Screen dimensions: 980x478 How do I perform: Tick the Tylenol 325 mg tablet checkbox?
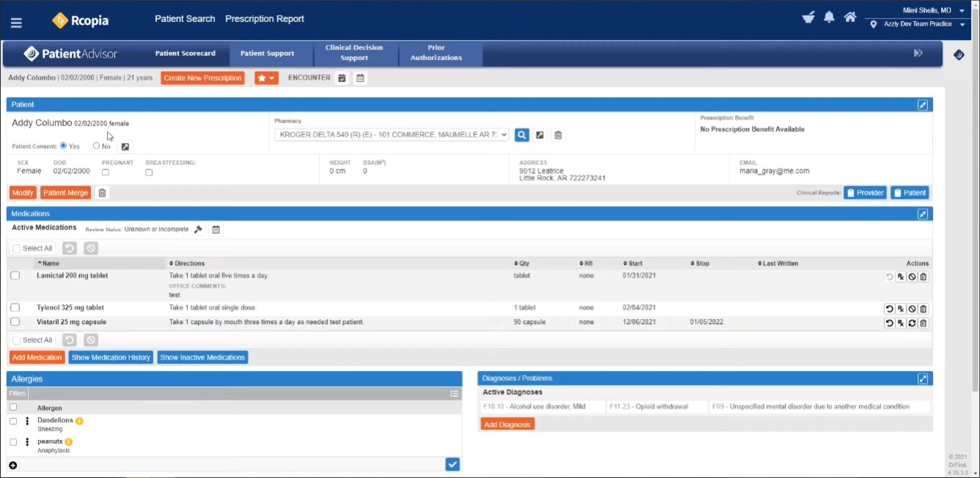15,308
